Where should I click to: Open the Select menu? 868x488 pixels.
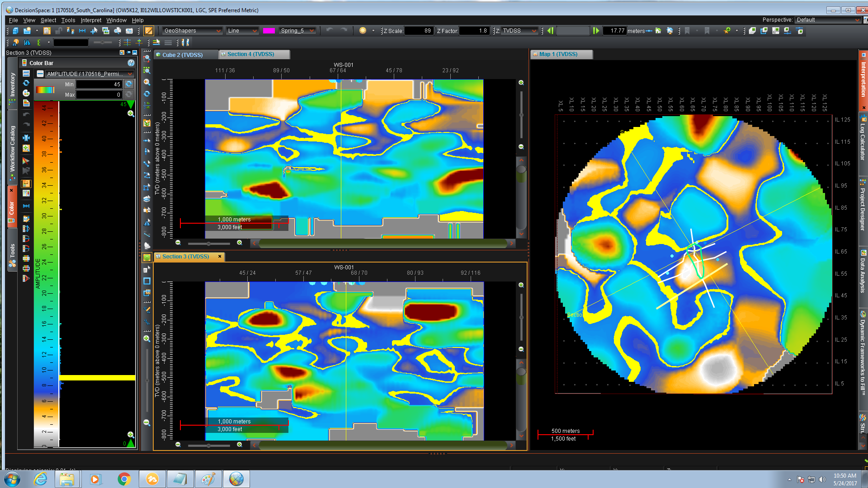(x=48, y=20)
